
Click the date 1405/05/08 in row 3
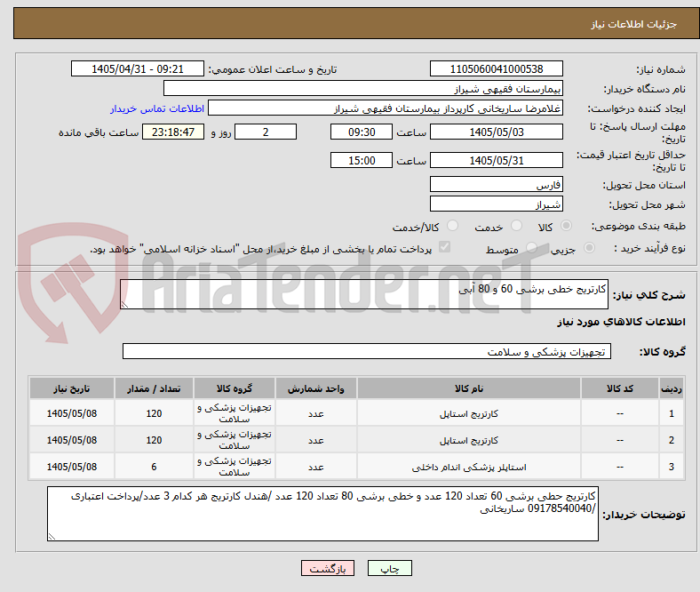(x=72, y=467)
